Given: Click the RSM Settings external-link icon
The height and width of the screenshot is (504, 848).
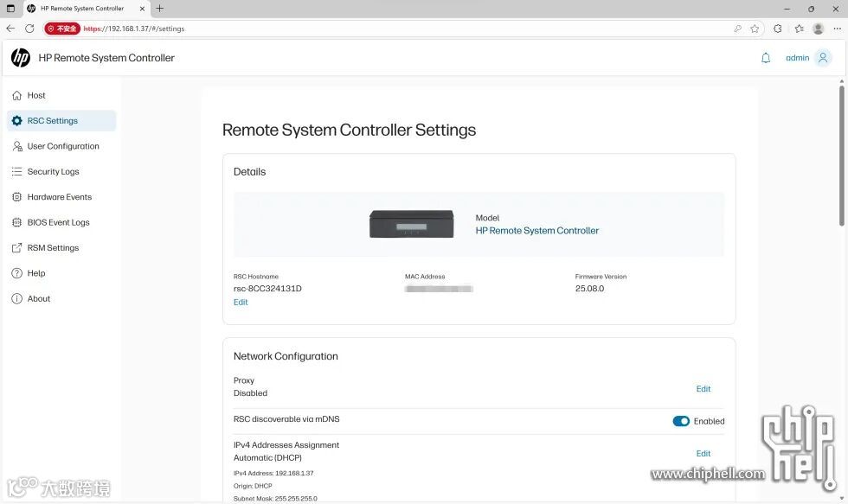Looking at the screenshot, I should [x=16, y=247].
